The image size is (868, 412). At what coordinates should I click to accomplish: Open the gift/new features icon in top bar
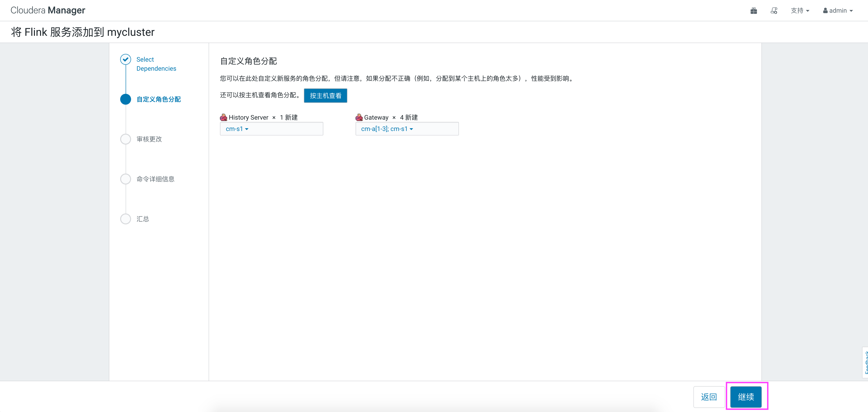coord(754,10)
